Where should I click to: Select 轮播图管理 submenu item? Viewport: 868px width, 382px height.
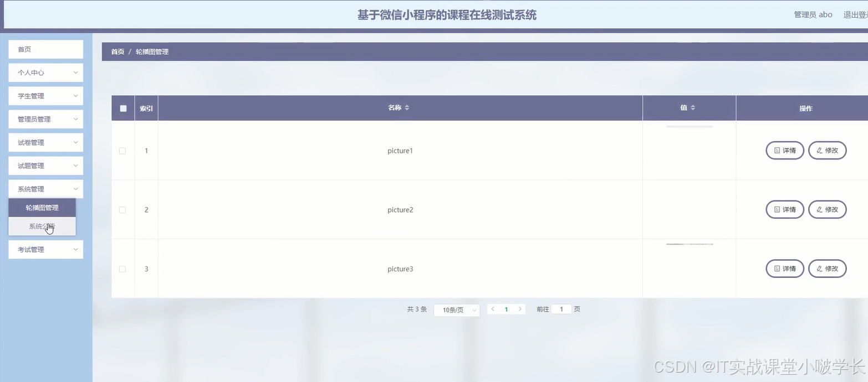(42, 208)
